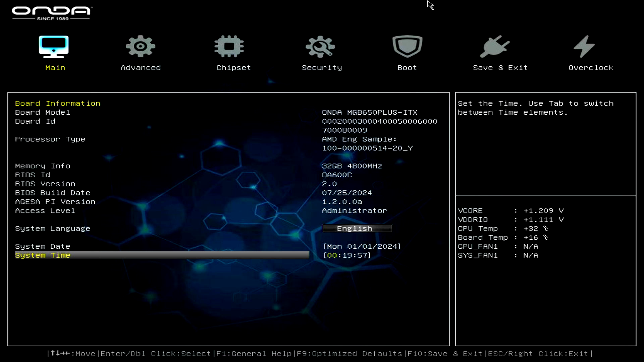644x362 pixels.
Task: Open the Save & Exit plug icon
Action: [x=494, y=46]
